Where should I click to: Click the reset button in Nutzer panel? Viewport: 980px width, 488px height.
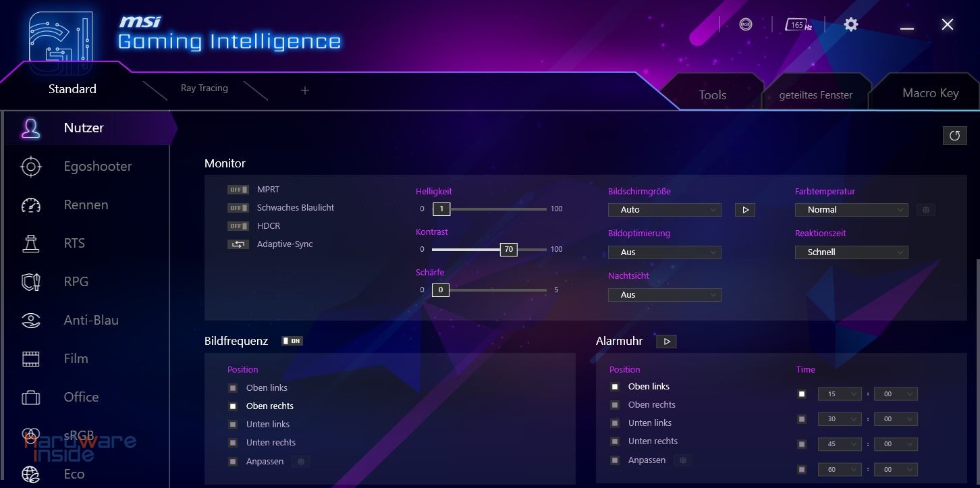pos(954,136)
